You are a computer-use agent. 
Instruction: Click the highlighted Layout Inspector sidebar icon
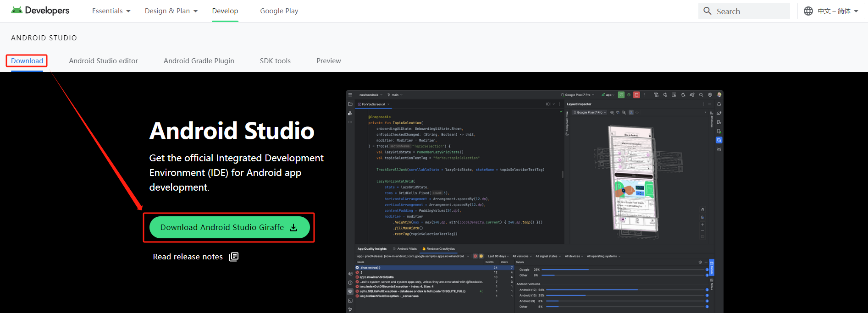[x=719, y=140]
